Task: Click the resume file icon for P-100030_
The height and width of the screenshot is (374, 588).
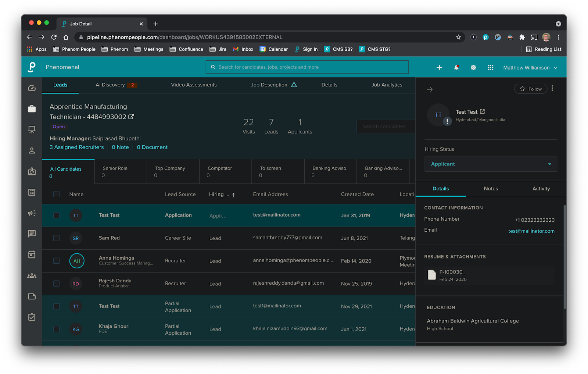Action: pyautogui.click(x=432, y=275)
